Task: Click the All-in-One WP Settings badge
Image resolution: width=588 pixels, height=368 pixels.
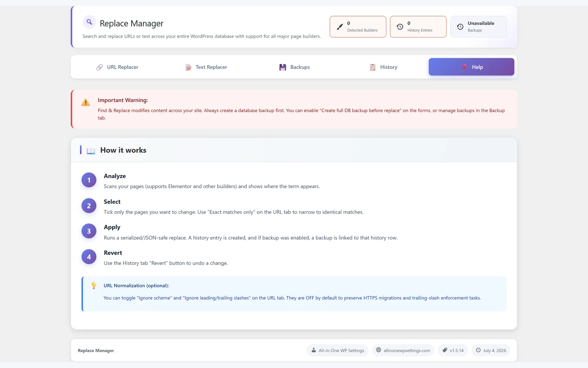Action: pos(338,350)
